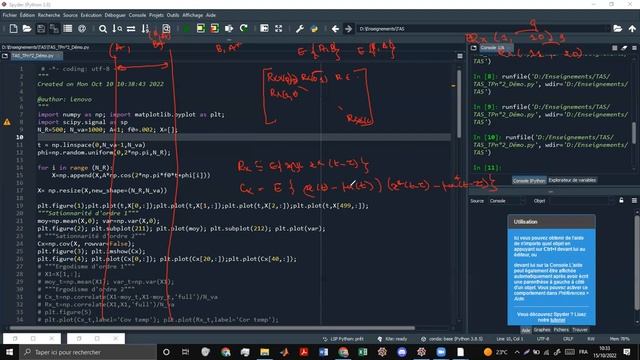Open the Windows Start menu
Viewport: 640px width, 360px height.
pos(9,352)
